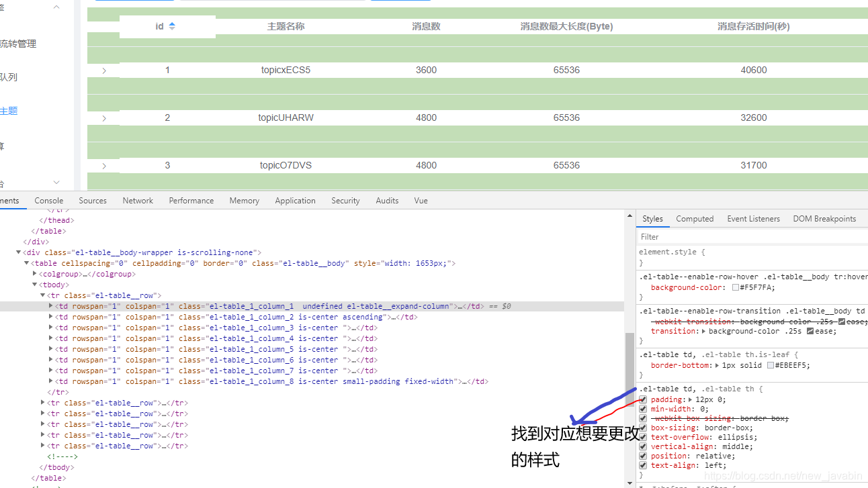
Task: Switch to the Console tab
Action: (49, 201)
